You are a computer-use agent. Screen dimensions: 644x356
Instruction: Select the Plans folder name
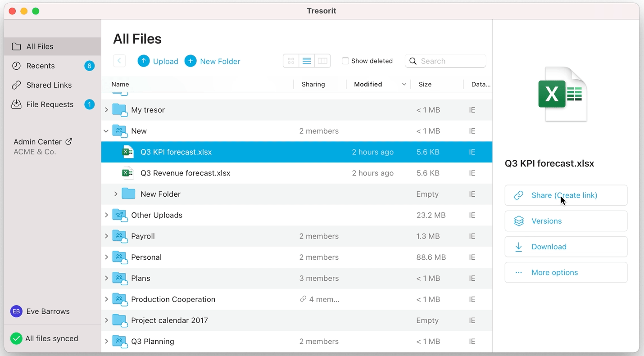(x=141, y=278)
